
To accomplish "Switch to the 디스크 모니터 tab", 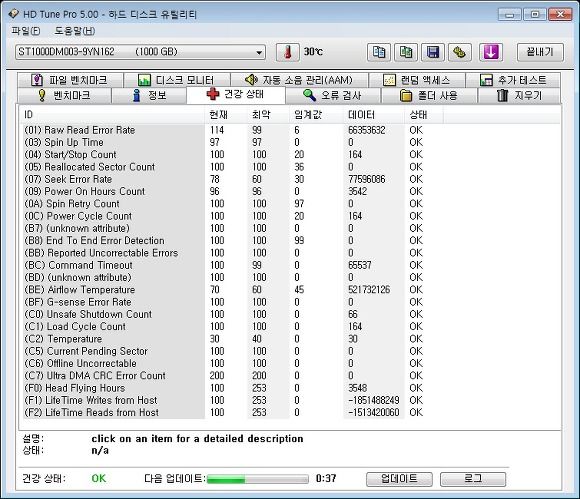I will [176, 80].
